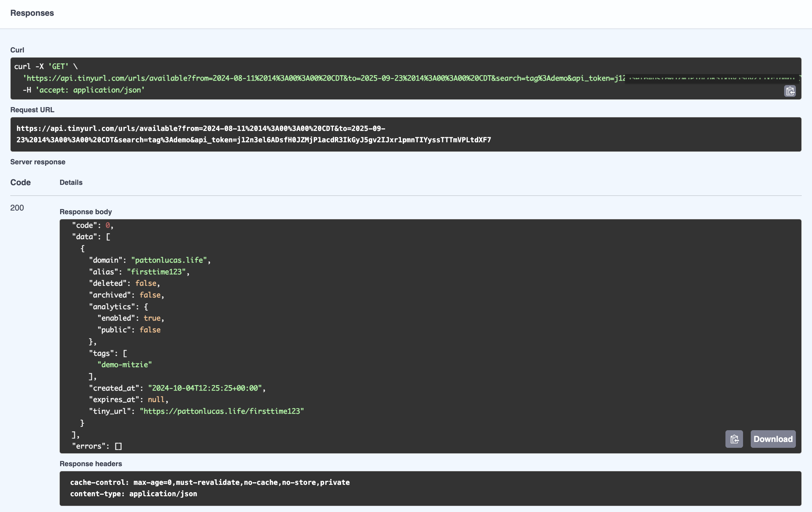Click the Code column header
The image size is (812, 512).
click(21, 182)
